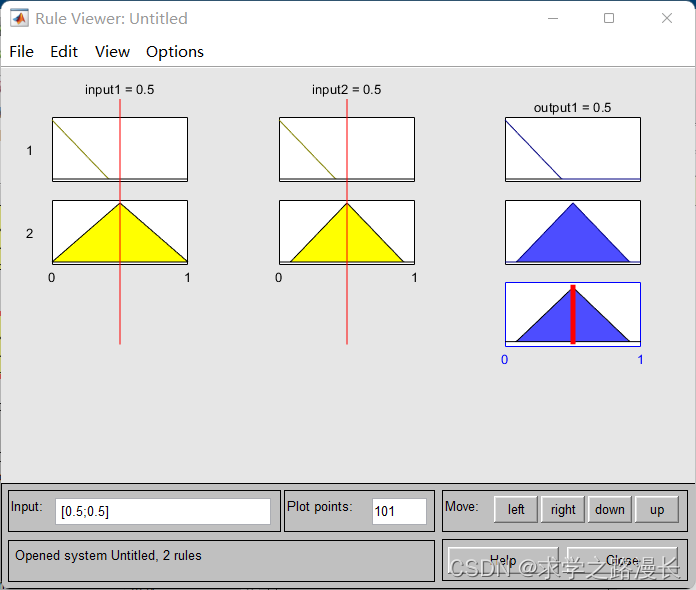Select rule number 2 label

(x=29, y=234)
